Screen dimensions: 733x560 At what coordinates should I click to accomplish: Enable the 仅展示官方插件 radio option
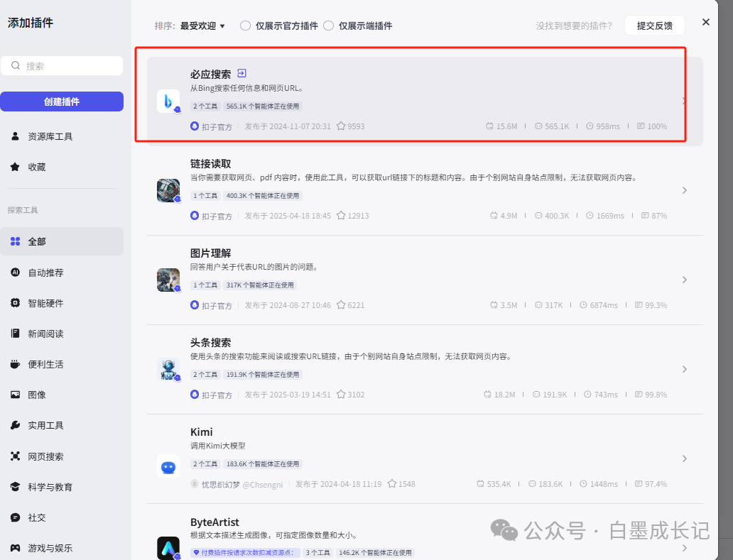(x=246, y=26)
